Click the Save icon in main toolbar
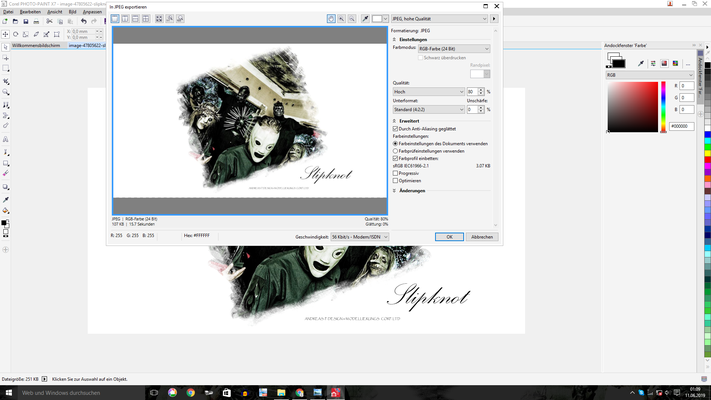Image resolution: width=711 pixels, height=400 pixels. (26, 21)
